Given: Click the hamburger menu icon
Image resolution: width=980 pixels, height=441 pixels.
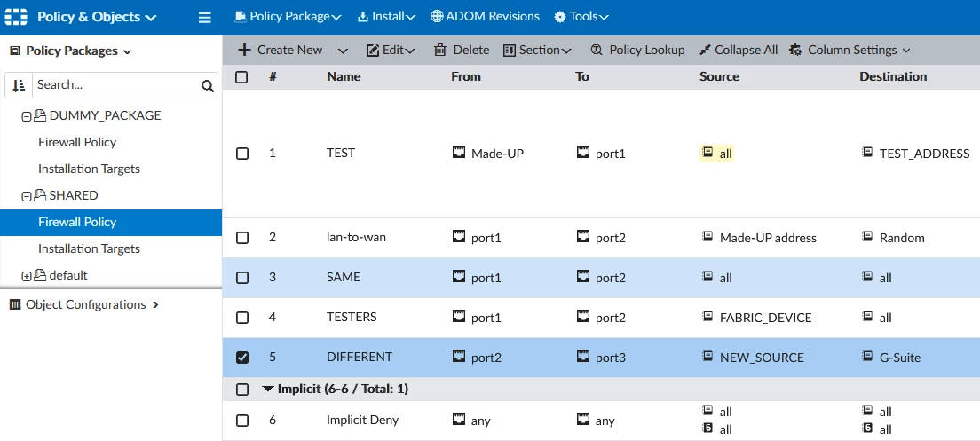Looking at the screenshot, I should pyautogui.click(x=204, y=18).
